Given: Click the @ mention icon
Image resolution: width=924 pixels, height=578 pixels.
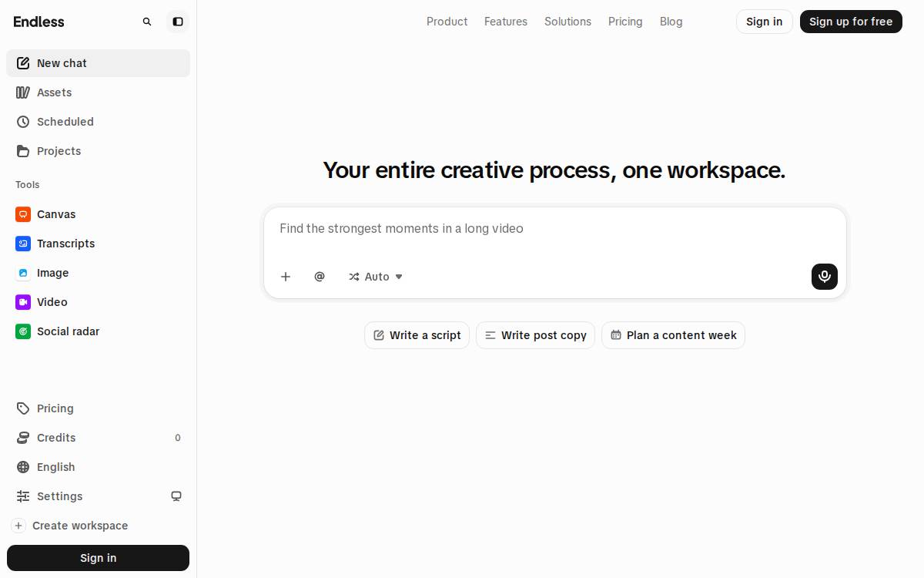Looking at the screenshot, I should tap(320, 277).
